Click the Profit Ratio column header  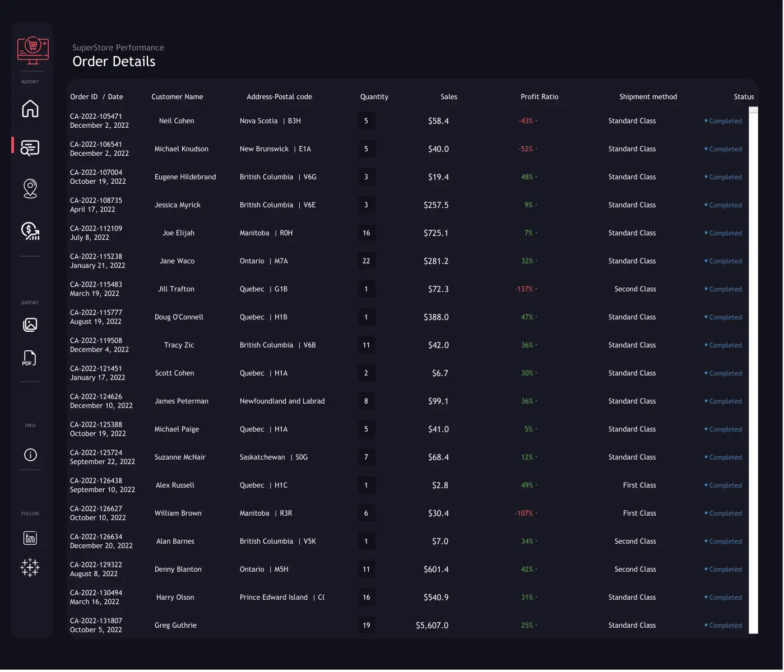coord(539,97)
